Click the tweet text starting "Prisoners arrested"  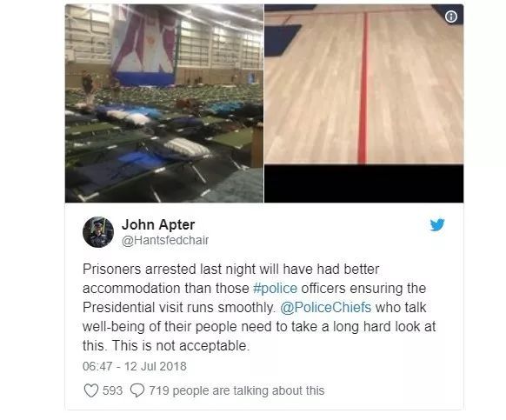pyautogui.click(x=259, y=307)
